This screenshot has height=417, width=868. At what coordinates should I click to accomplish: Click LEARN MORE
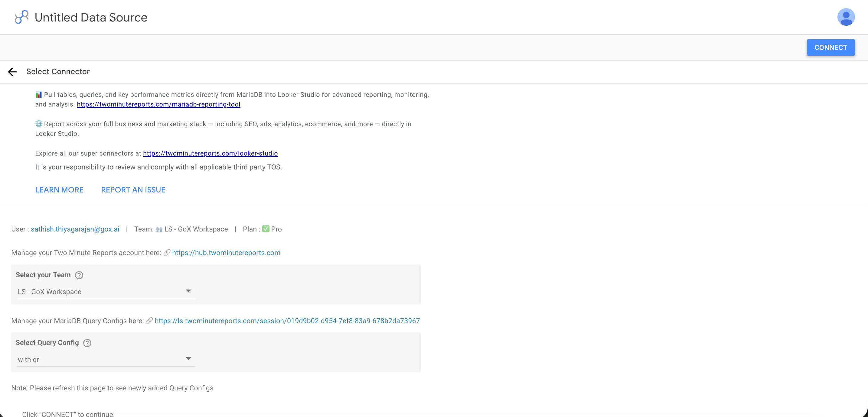tap(59, 190)
